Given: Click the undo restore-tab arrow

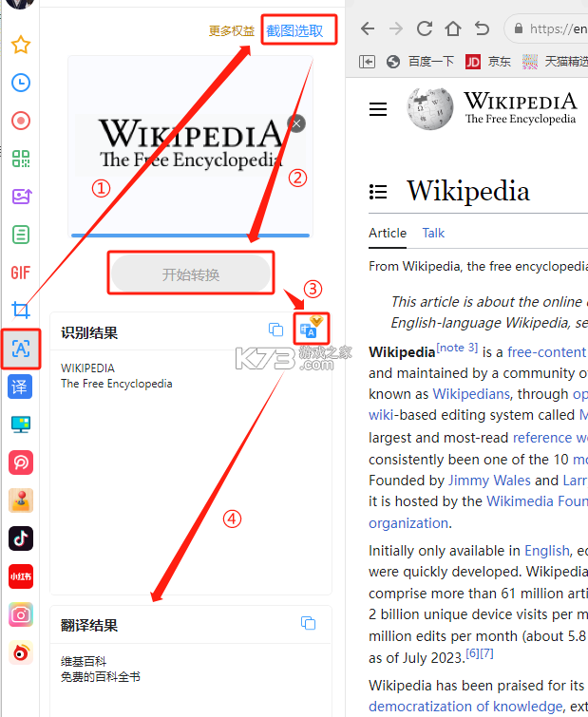Looking at the screenshot, I should click(x=482, y=28).
